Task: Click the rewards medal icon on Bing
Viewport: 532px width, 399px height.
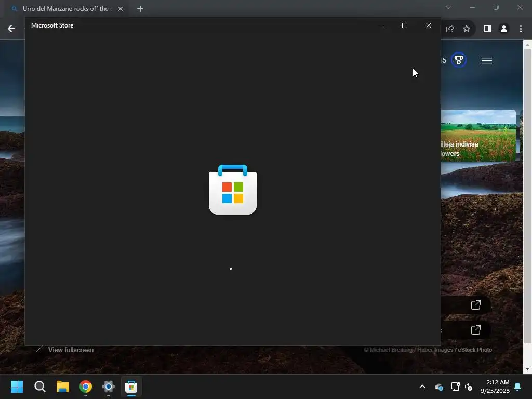Action: click(x=459, y=60)
